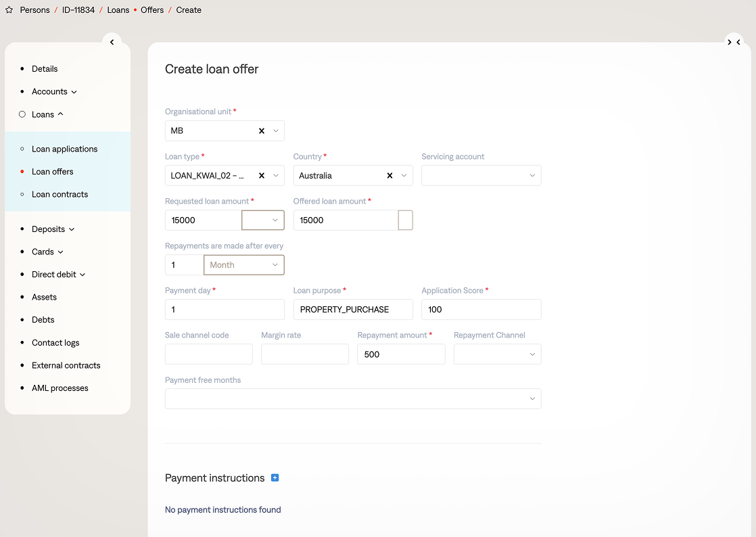Navigate to Persons in the breadcrumb

[34, 10]
